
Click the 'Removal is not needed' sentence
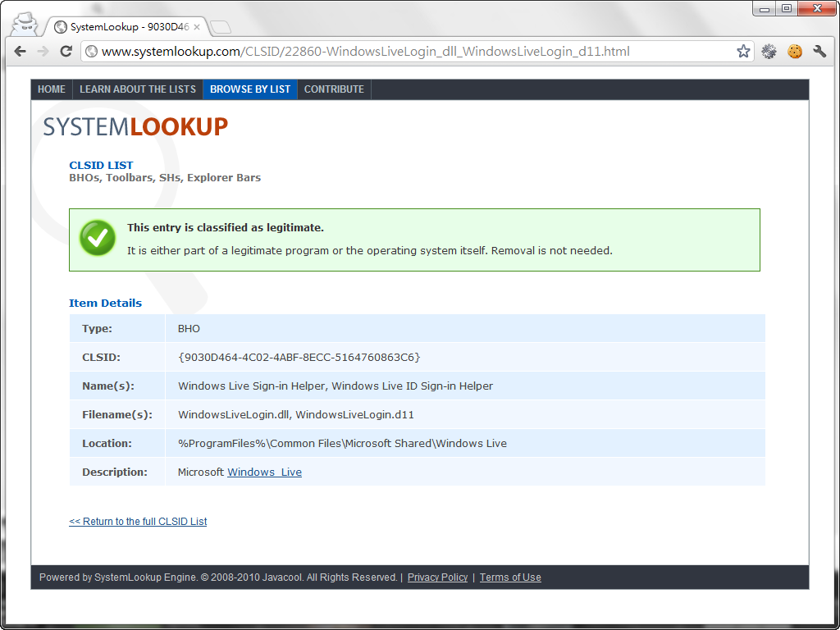click(x=552, y=251)
